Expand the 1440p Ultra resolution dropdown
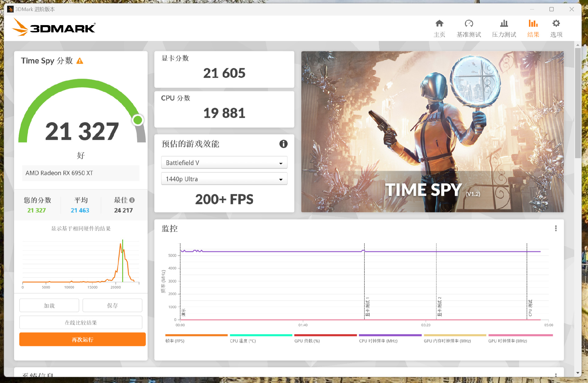 224,179
